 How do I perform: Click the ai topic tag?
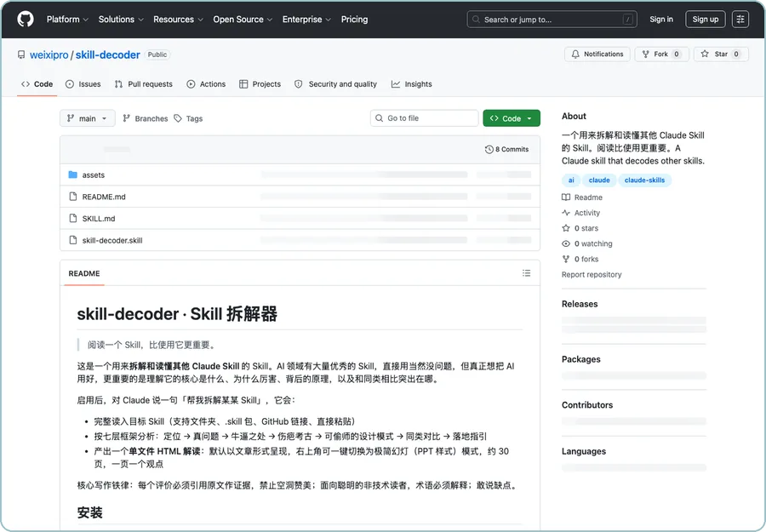[571, 180]
